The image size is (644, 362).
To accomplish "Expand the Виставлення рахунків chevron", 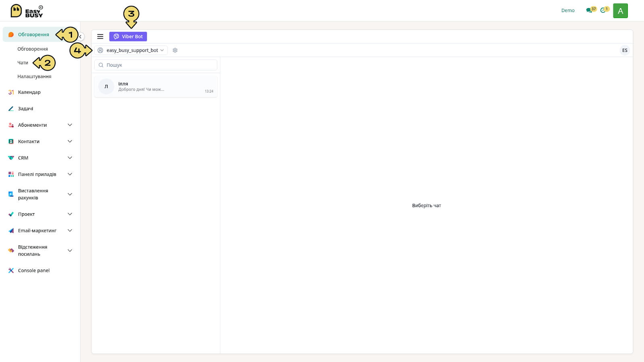I will coord(70,194).
